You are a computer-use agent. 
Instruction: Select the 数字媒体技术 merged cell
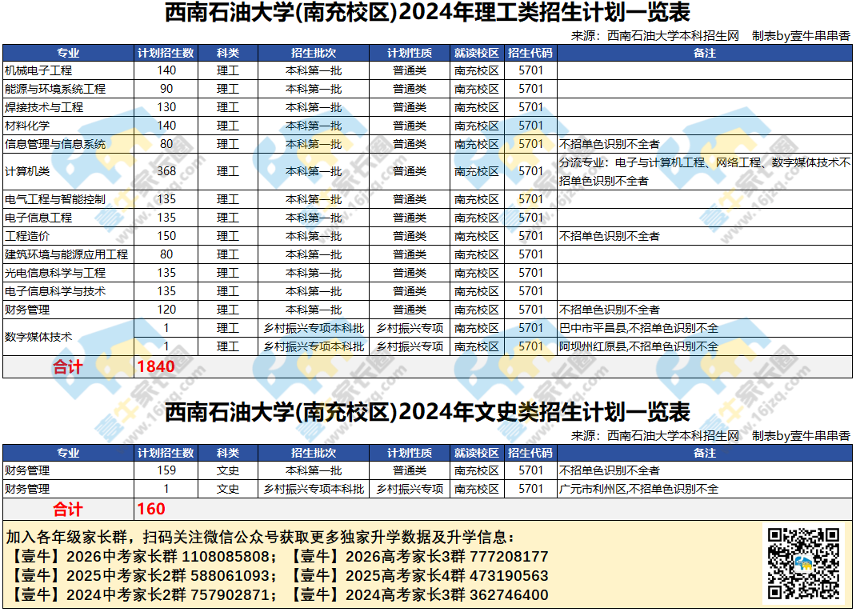click(38, 338)
